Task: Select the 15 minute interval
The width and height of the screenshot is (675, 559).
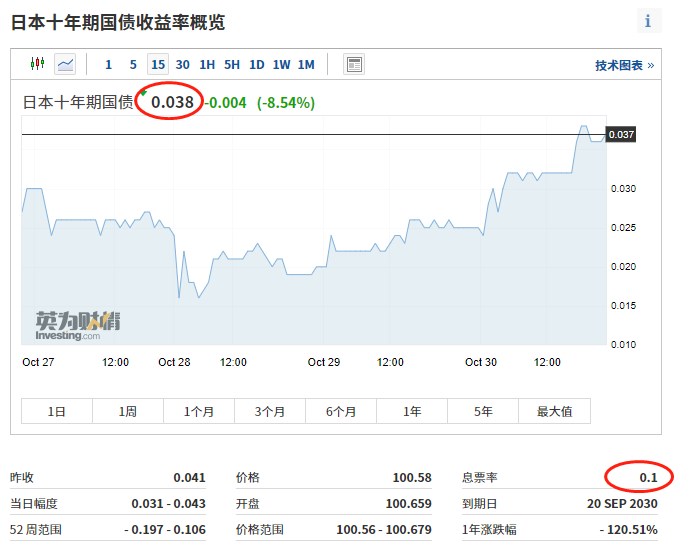Action: click(158, 65)
